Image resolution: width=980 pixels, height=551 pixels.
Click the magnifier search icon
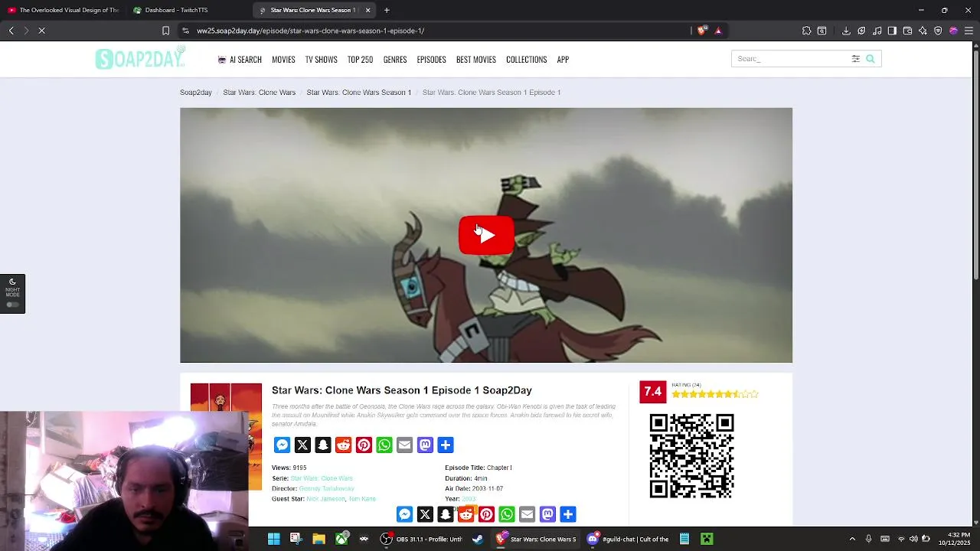871,59
